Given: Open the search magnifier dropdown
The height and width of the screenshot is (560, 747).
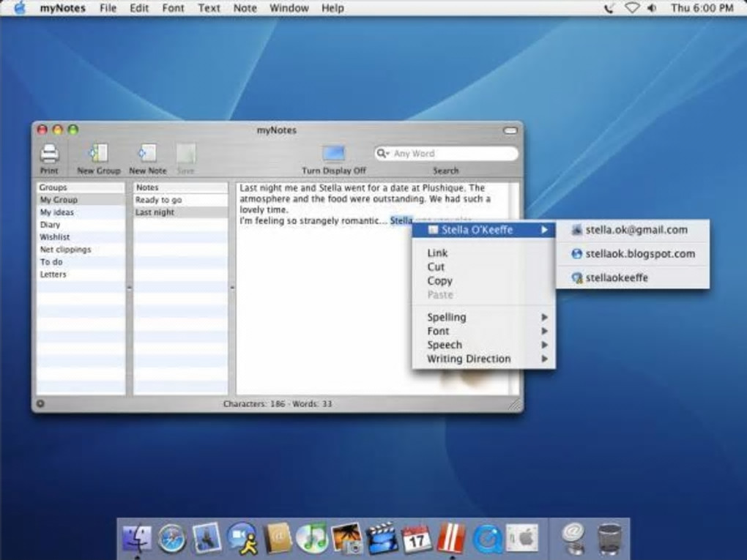Looking at the screenshot, I should tap(383, 154).
